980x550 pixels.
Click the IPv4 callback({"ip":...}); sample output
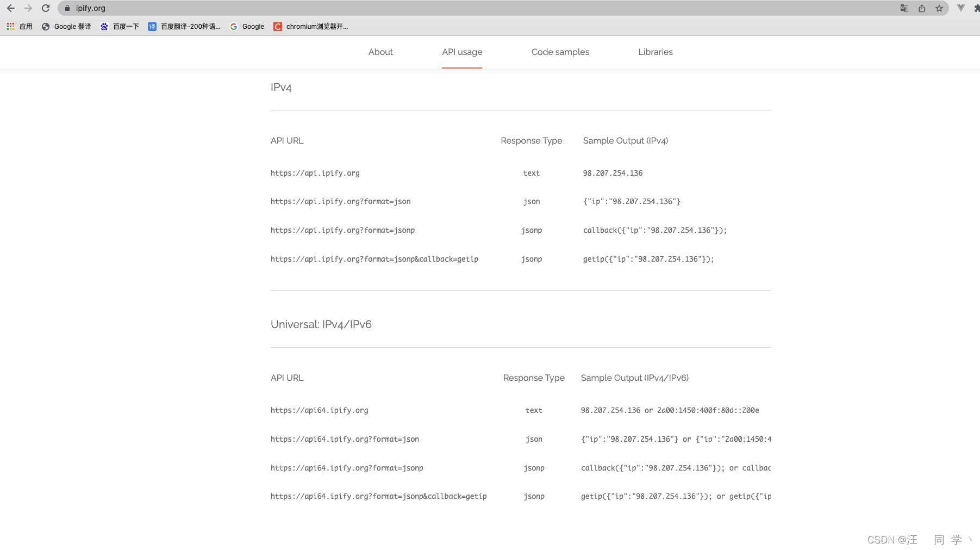coord(655,230)
